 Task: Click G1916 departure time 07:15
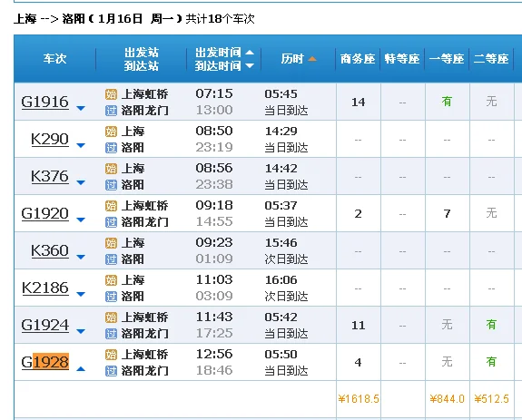pos(214,93)
